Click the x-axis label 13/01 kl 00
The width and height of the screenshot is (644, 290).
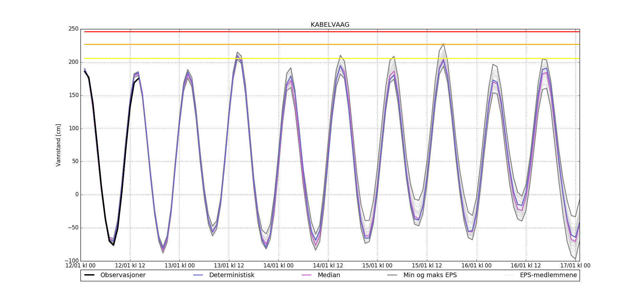pos(180,266)
